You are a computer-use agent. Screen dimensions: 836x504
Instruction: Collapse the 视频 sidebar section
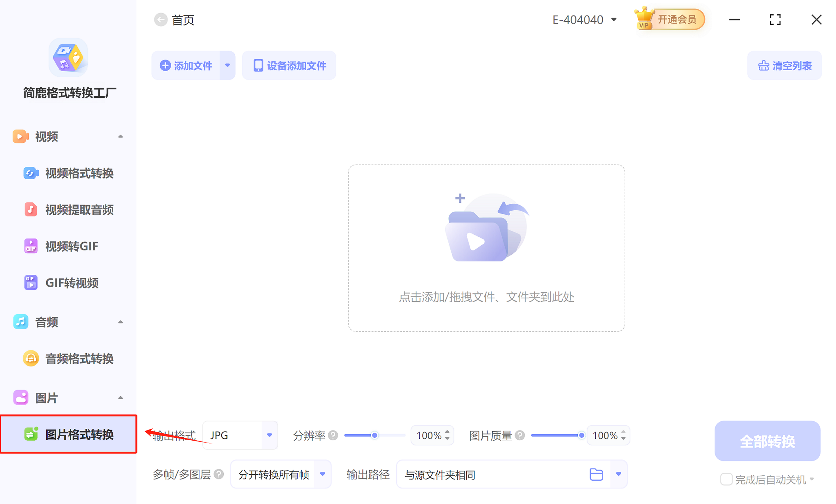coord(120,136)
